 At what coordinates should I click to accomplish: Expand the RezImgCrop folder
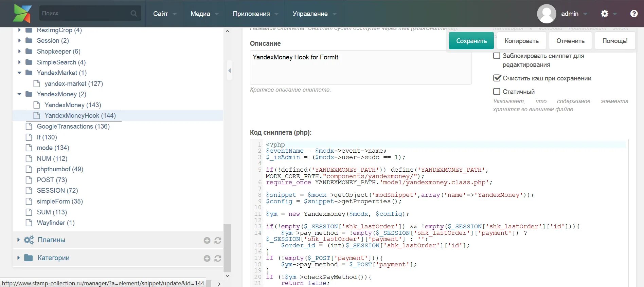pyautogui.click(x=19, y=30)
